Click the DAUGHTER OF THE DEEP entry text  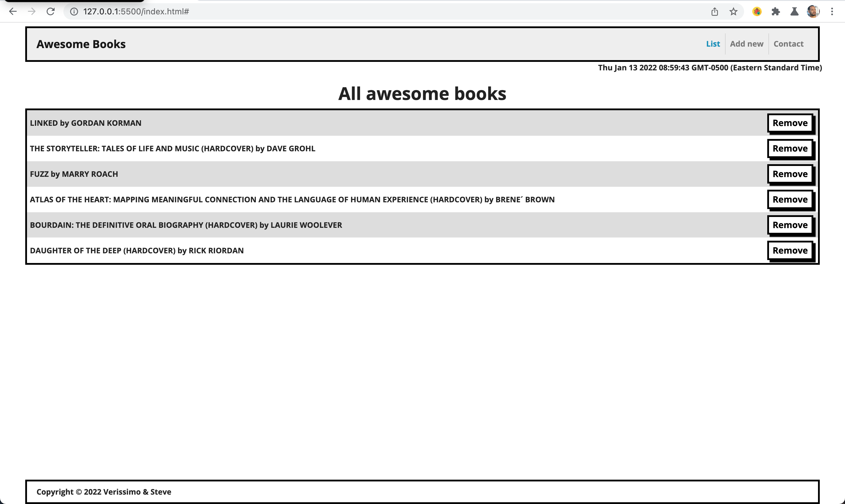[x=137, y=250]
